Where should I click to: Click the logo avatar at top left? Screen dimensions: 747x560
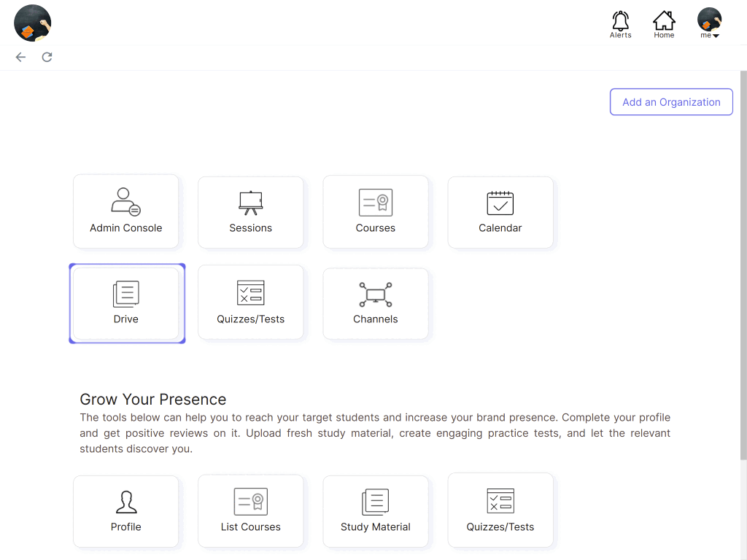tap(33, 23)
